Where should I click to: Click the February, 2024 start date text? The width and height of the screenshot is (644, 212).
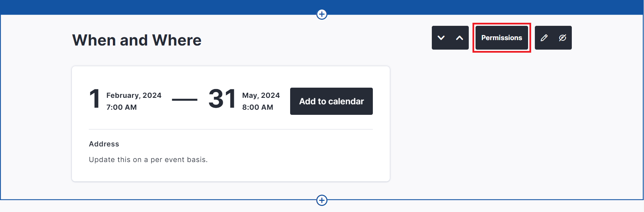click(x=134, y=95)
